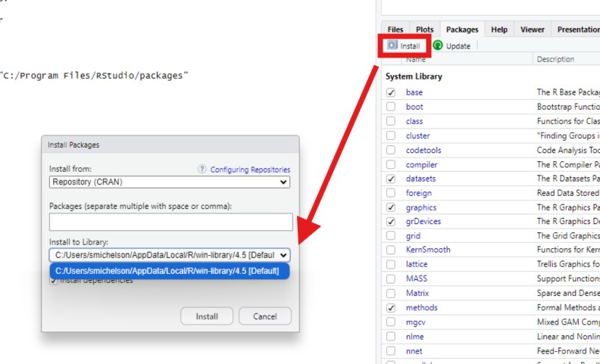
Task: Check the Matrix package checkbox
Action: (391, 294)
